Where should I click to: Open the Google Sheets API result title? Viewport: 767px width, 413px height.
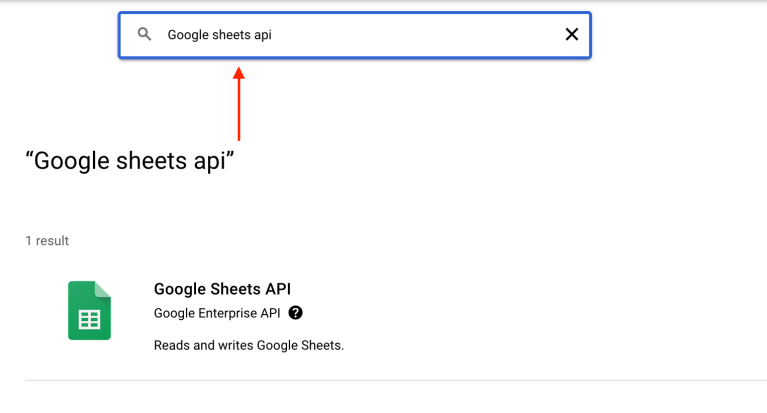click(222, 289)
